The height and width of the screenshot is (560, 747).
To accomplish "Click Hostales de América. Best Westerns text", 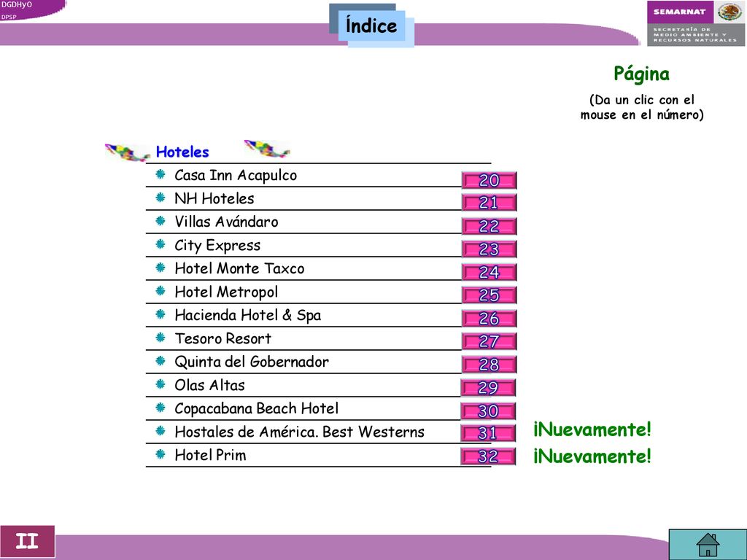I will click(x=299, y=432).
